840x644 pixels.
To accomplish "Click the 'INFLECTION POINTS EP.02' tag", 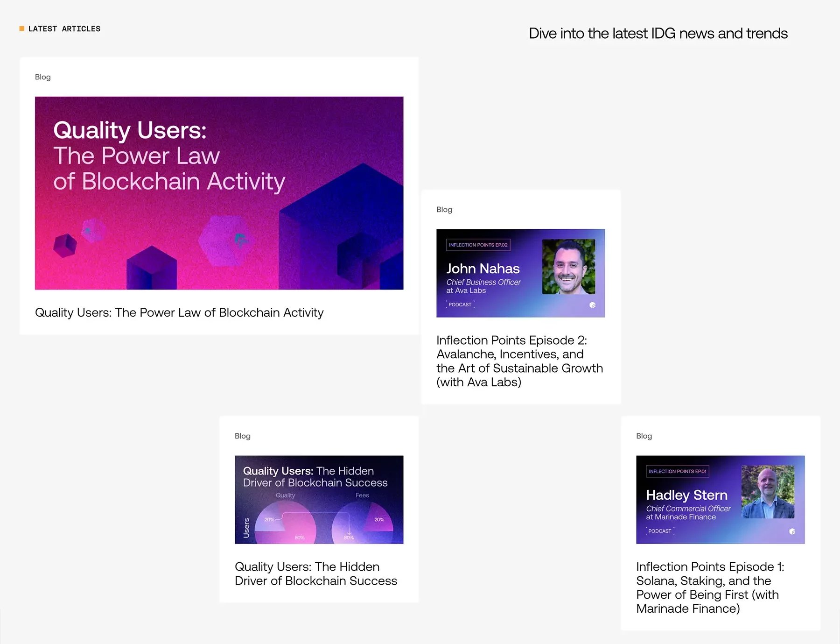I will point(478,245).
